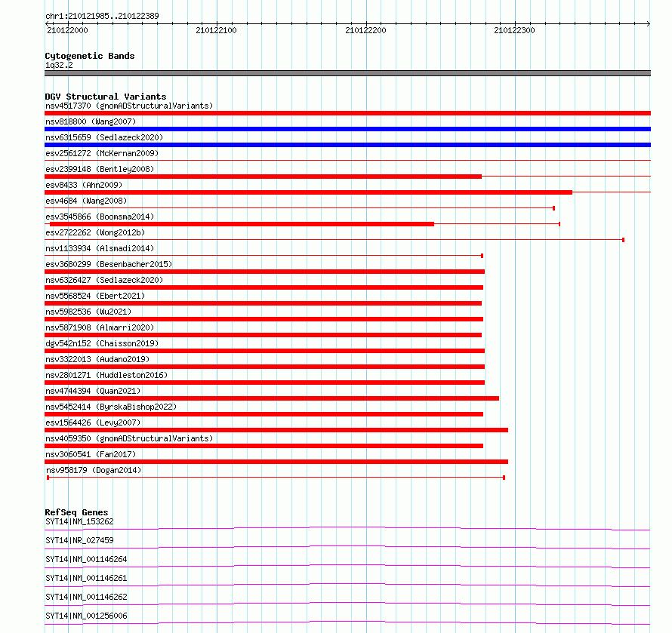The height and width of the screenshot is (633, 672).
Task: Open the nsv6315659 (Sedlazeck2020) variant label
Action: [104, 137]
